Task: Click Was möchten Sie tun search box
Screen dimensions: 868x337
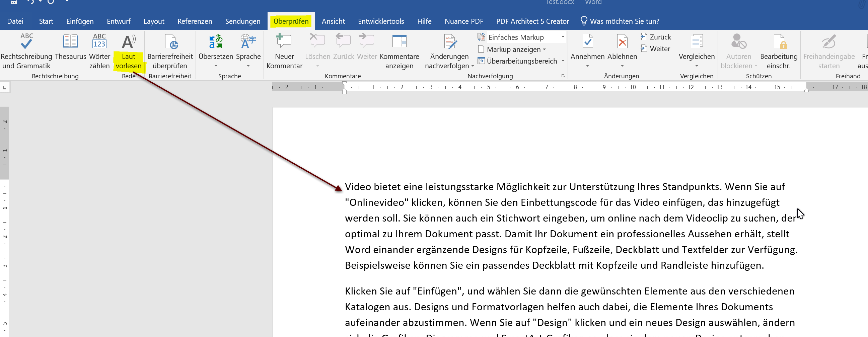Action: 620,21
